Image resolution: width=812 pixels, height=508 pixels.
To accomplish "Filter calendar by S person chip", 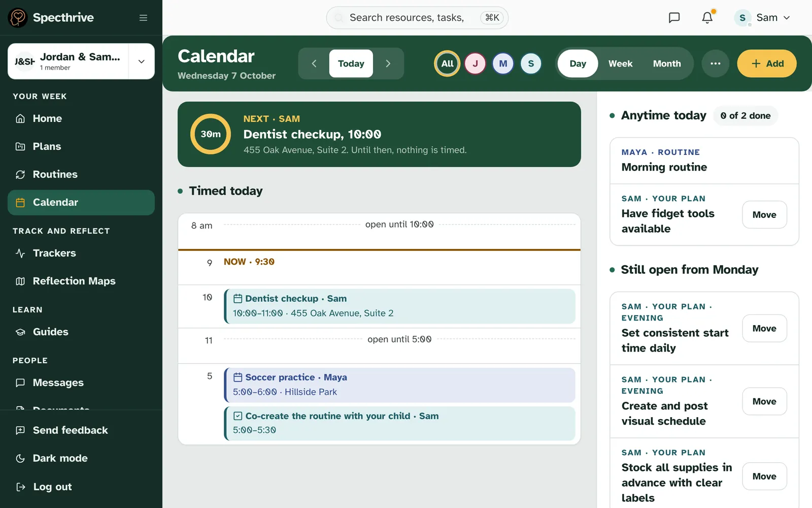I will 531,63.
